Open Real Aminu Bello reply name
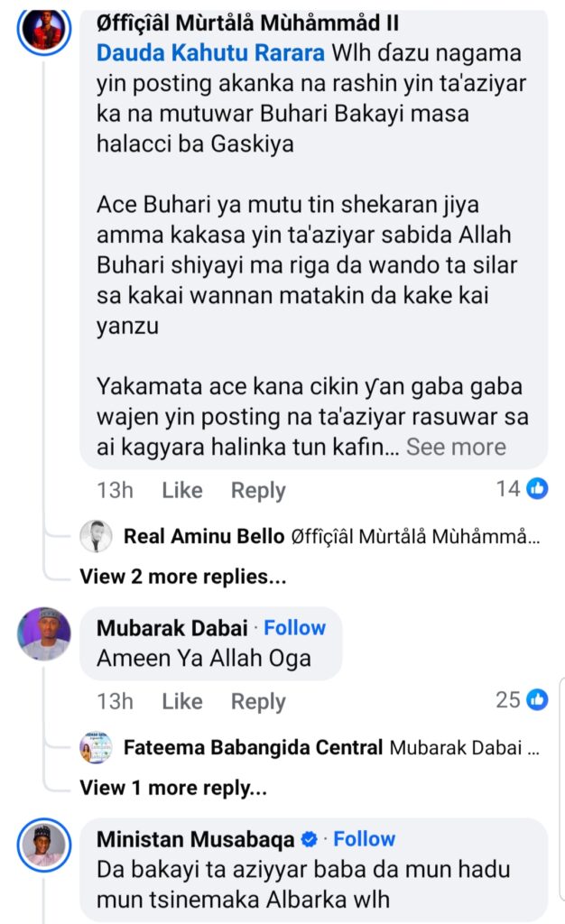565x924 pixels. tap(204, 538)
